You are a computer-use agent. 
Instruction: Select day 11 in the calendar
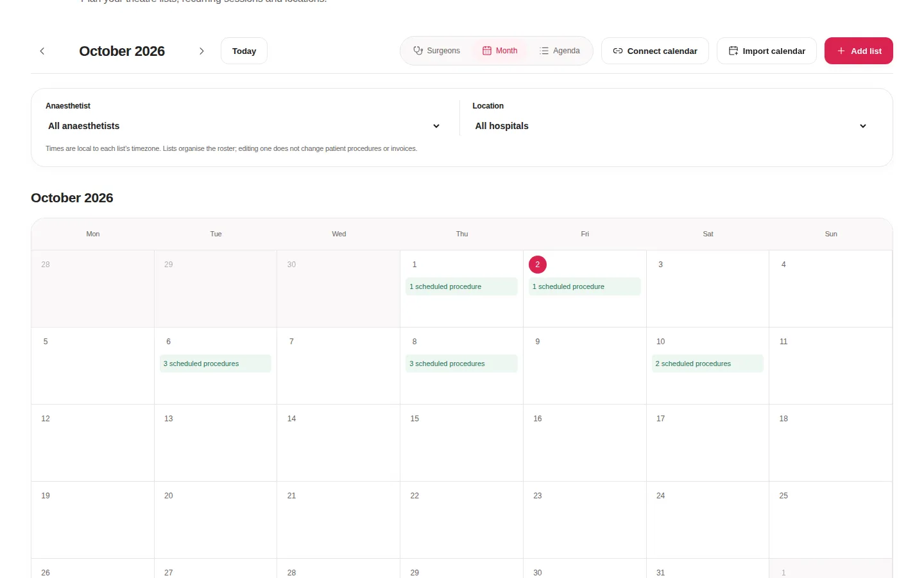tap(783, 342)
